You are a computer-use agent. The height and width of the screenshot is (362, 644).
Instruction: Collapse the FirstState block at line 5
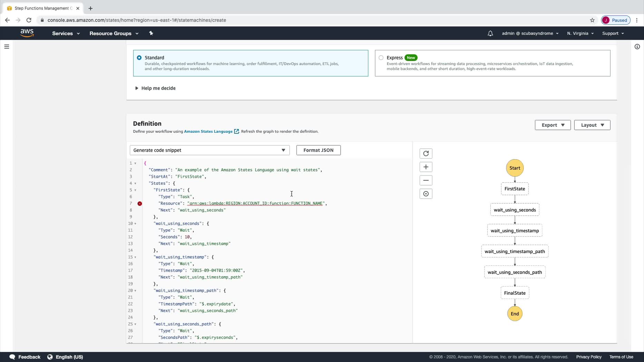pyautogui.click(x=135, y=190)
